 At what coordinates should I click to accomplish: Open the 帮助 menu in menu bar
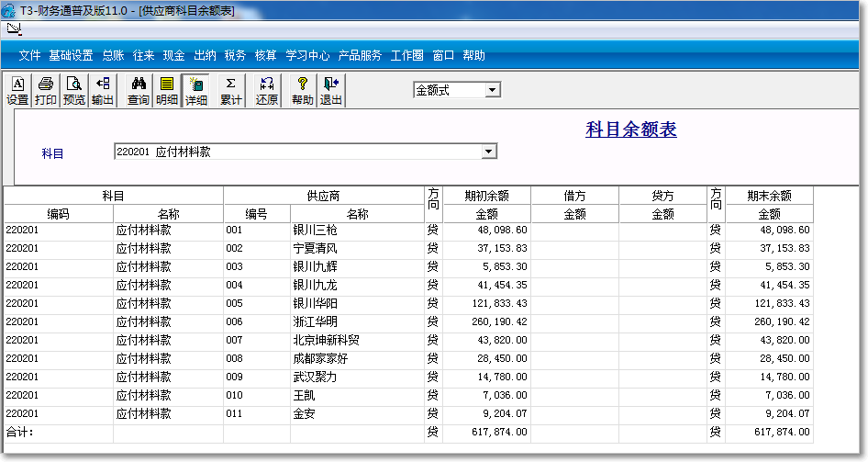(473, 55)
